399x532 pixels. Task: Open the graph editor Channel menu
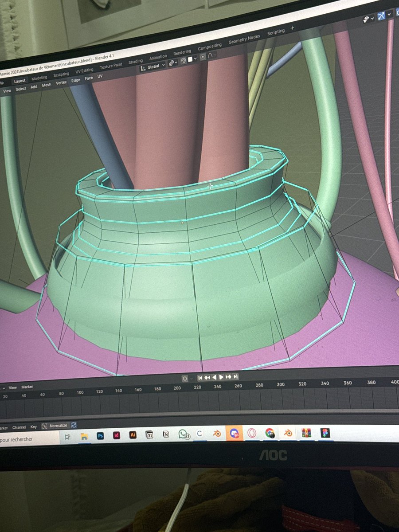click(19, 427)
